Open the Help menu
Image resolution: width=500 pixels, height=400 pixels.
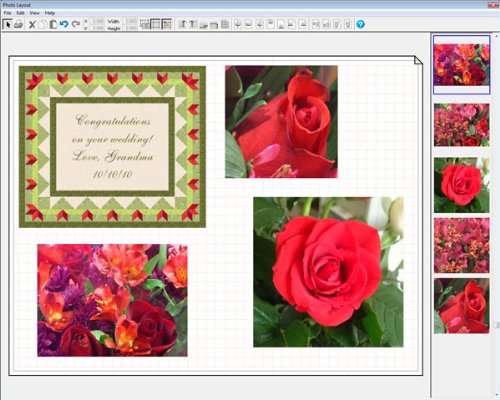tap(50, 13)
